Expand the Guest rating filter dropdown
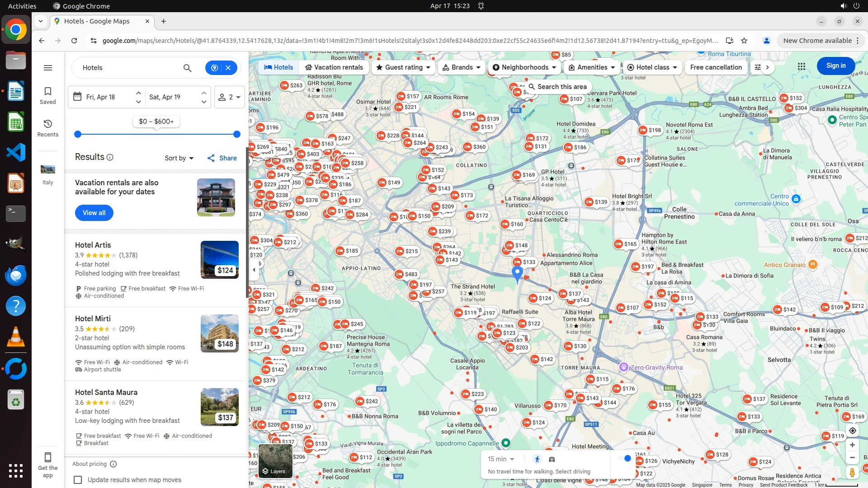This screenshot has height=488, width=868. (403, 67)
